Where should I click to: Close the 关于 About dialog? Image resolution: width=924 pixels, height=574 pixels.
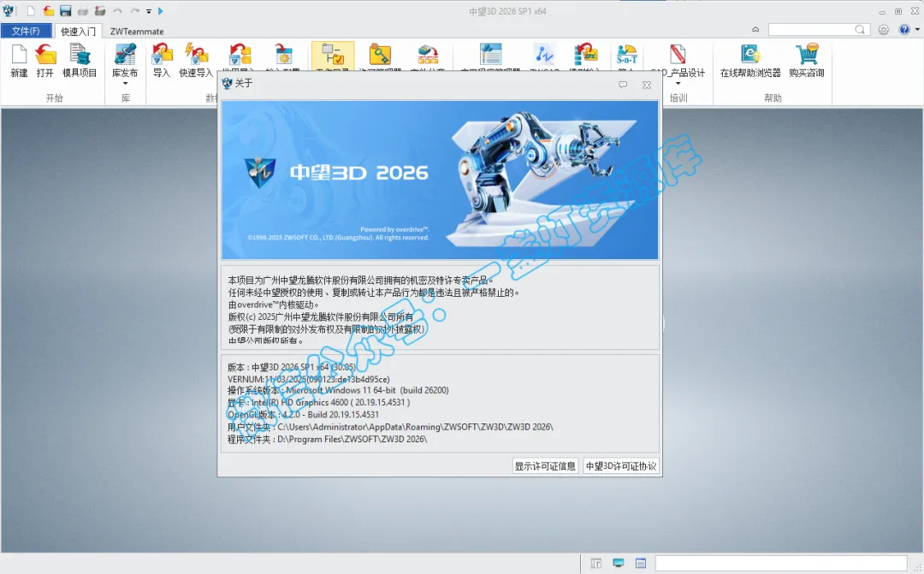tap(647, 85)
